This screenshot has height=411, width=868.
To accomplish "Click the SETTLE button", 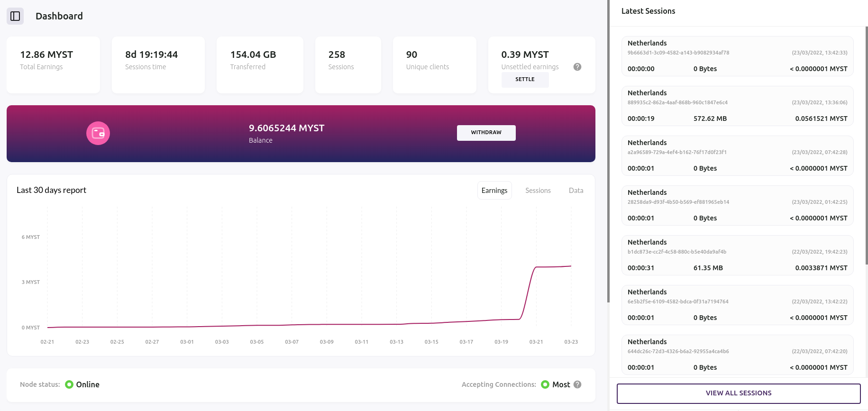I will point(525,80).
